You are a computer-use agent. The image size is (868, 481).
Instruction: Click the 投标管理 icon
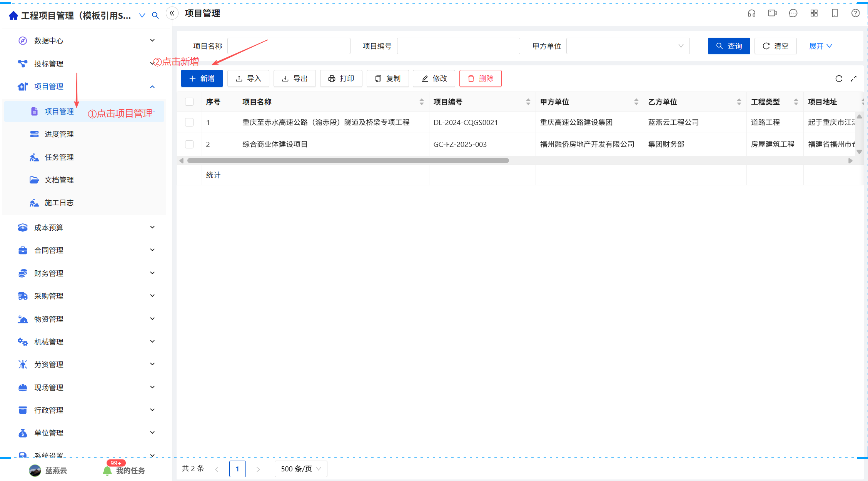tap(23, 63)
